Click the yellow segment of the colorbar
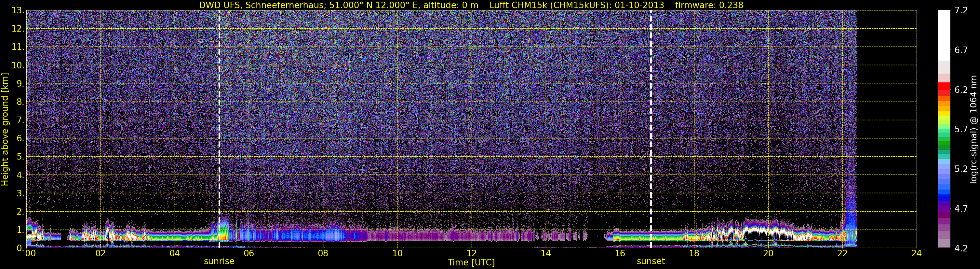 pyautogui.click(x=944, y=113)
